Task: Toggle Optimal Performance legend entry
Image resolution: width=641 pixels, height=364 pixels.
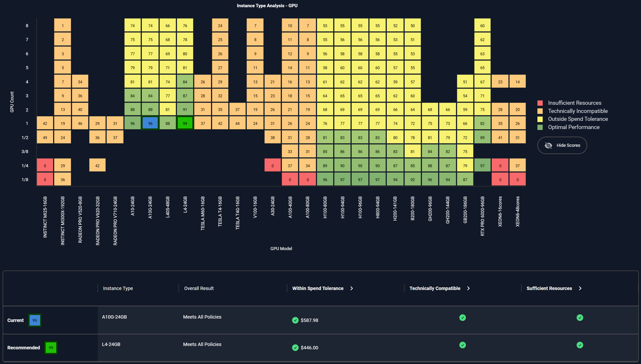Action: tap(573, 127)
